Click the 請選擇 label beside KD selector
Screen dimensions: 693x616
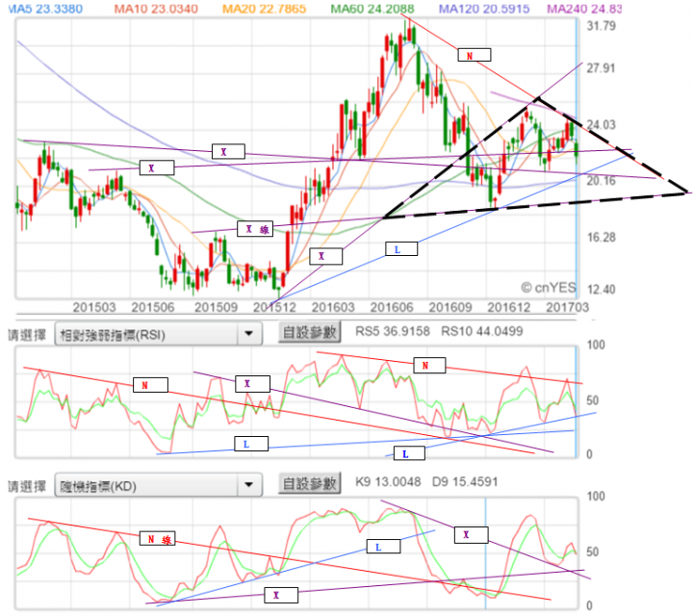[27, 486]
